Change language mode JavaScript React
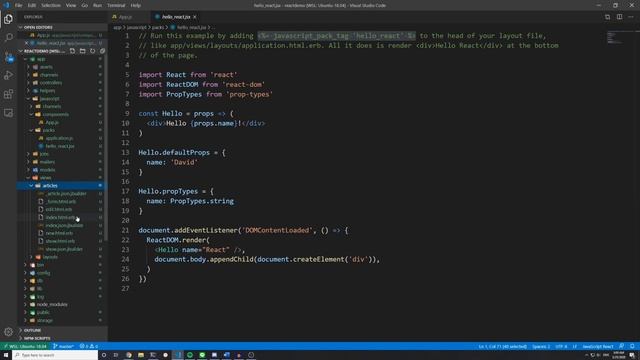 click(598, 346)
